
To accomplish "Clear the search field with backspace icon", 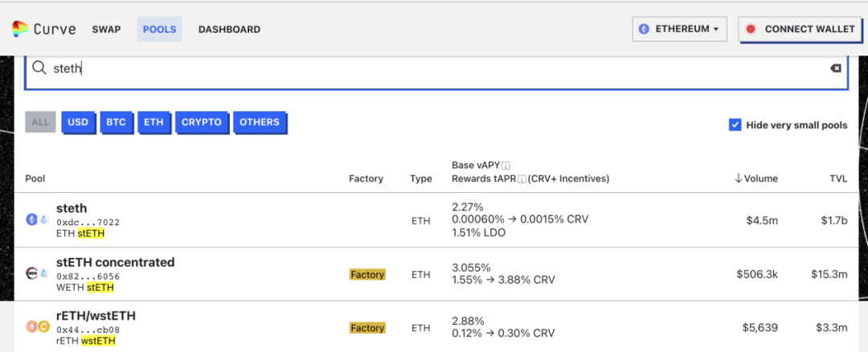I will point(836,68).
